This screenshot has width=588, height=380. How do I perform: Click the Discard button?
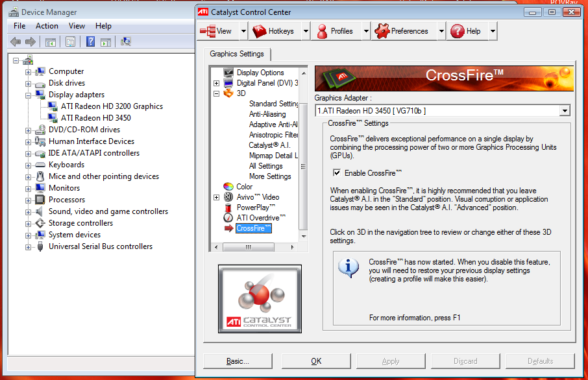tap(465, 361)
